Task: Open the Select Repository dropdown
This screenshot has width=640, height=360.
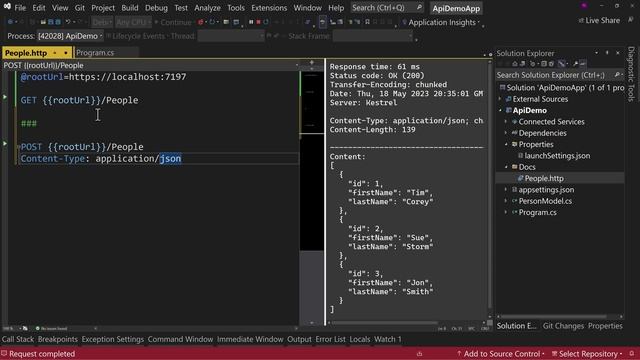Action: [x=587, y=354]
